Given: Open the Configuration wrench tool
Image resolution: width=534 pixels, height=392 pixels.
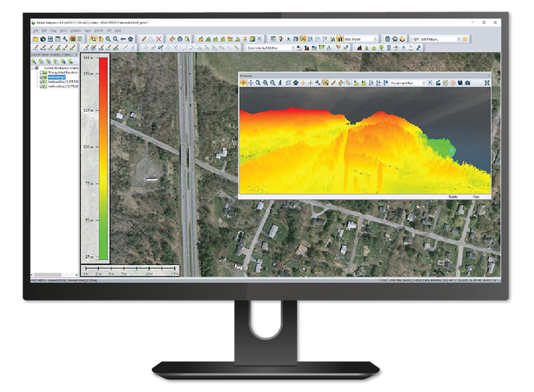Looking at the screenshot, I should pyautogui.click(x=65, y=38).
